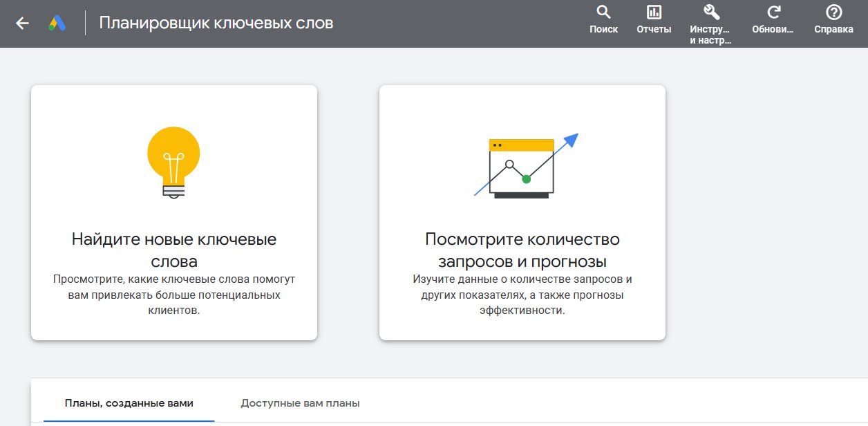The width and height of the screenshot is (868, 426).
Task: Switch to the Планы, созданные вами tab
Action: tap(129, 402)
